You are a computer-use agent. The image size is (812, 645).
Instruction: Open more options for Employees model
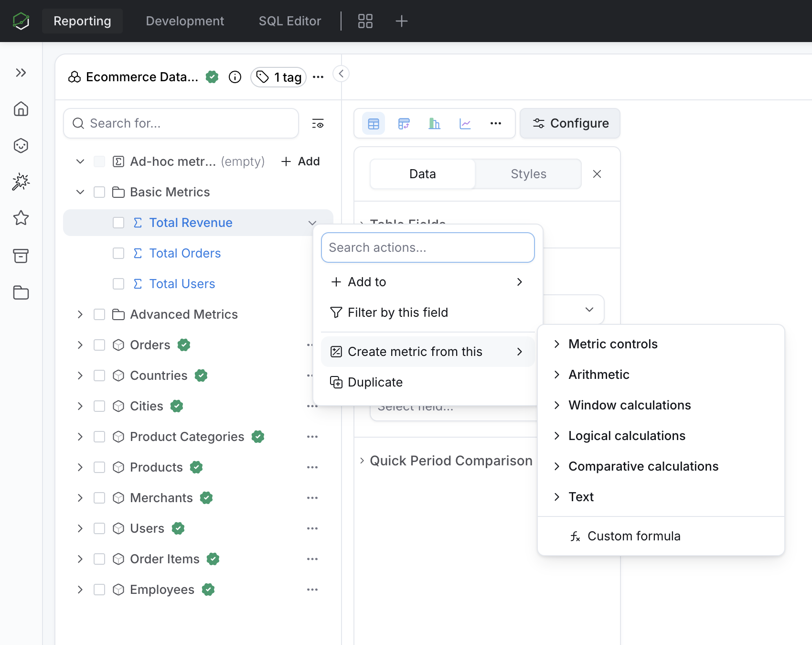click(x=312, y=590)
